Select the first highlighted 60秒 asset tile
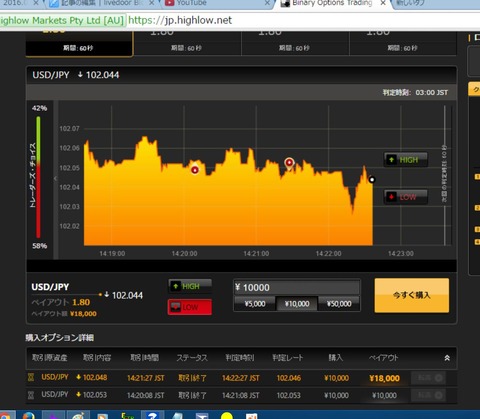This screenshot has height=419, width=480. pos(79,44)
